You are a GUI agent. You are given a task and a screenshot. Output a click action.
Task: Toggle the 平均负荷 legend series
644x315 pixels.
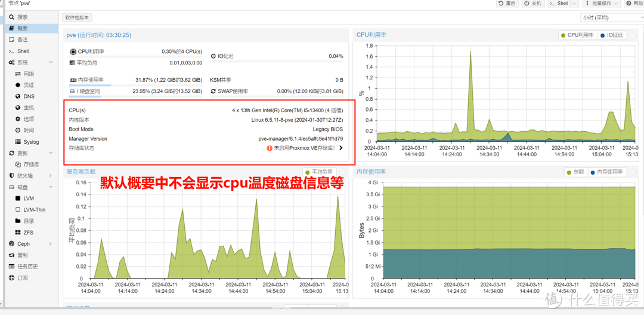[x=318, y=172]
